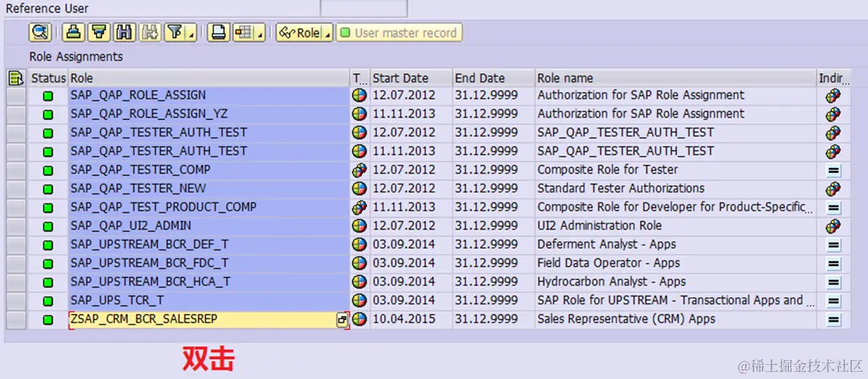Expand the filter options arrow
Screen dimensions: 868x379
click(192, 35)
